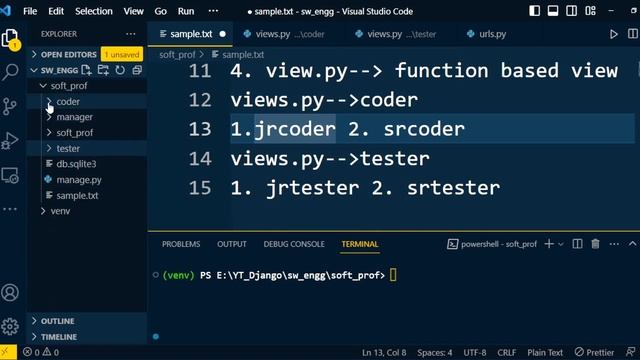Toggle the bottom panel layout icon

click(x=553, y=11)
